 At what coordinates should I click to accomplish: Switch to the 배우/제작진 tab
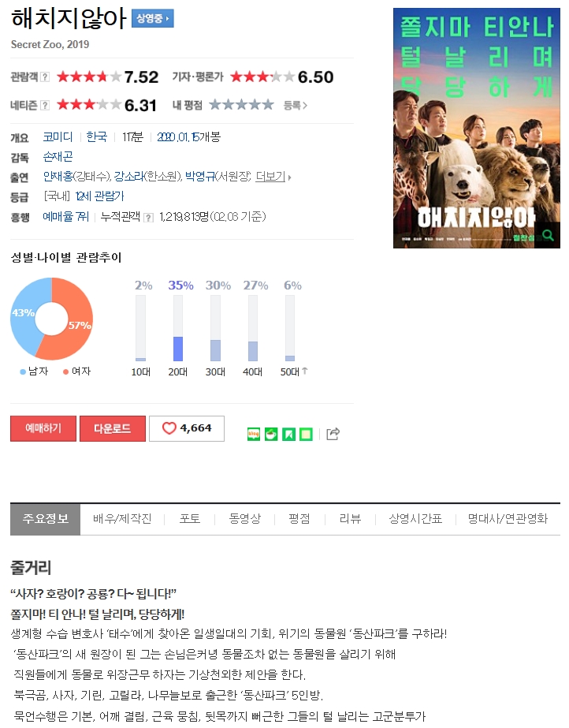click(122, 519)
